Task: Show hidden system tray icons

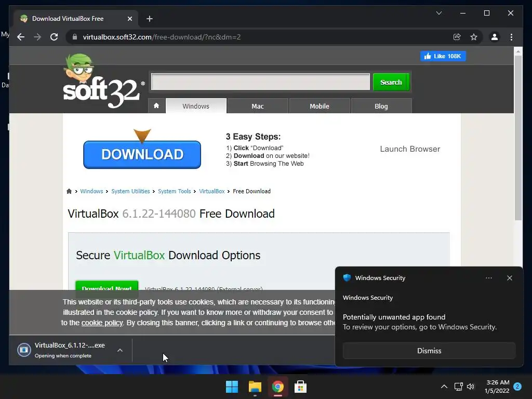Action: click(x=444, y=387)
